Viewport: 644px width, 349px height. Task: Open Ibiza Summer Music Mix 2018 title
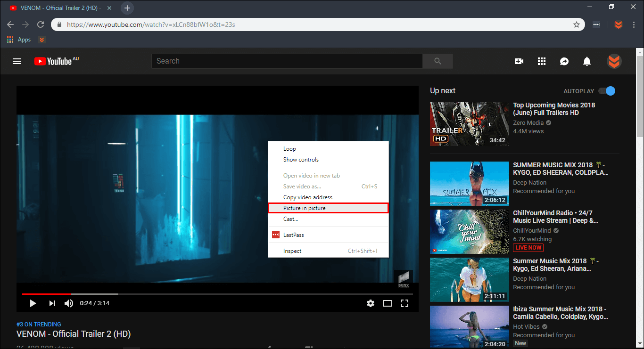560,313
